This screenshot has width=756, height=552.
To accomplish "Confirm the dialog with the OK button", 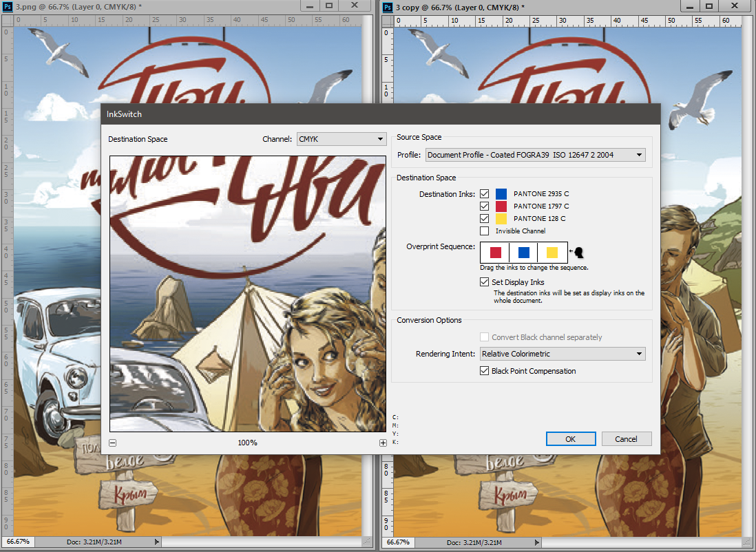I will tap(571, 438).
